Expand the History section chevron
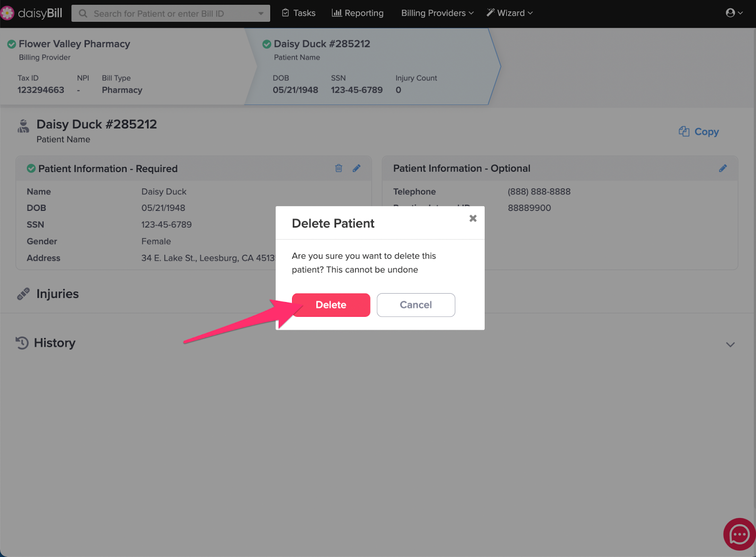756x557 pixels. tap(730, 345)
